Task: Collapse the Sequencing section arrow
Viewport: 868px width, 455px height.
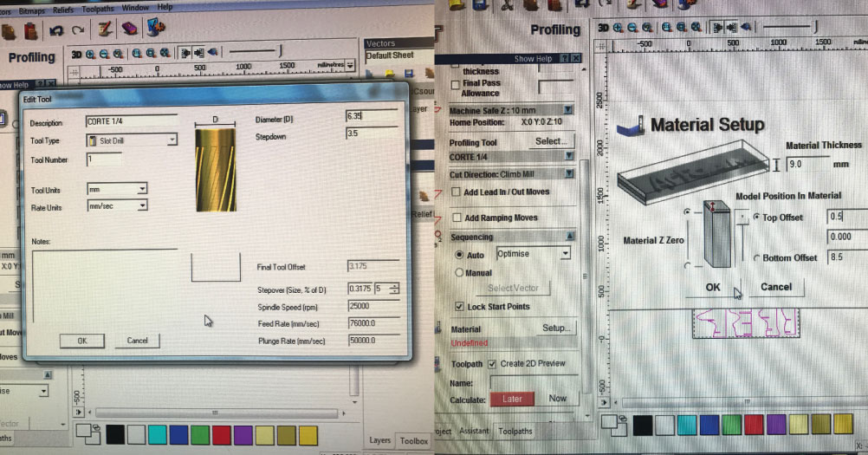Action: pyautogui.click(x=570, y=237)
